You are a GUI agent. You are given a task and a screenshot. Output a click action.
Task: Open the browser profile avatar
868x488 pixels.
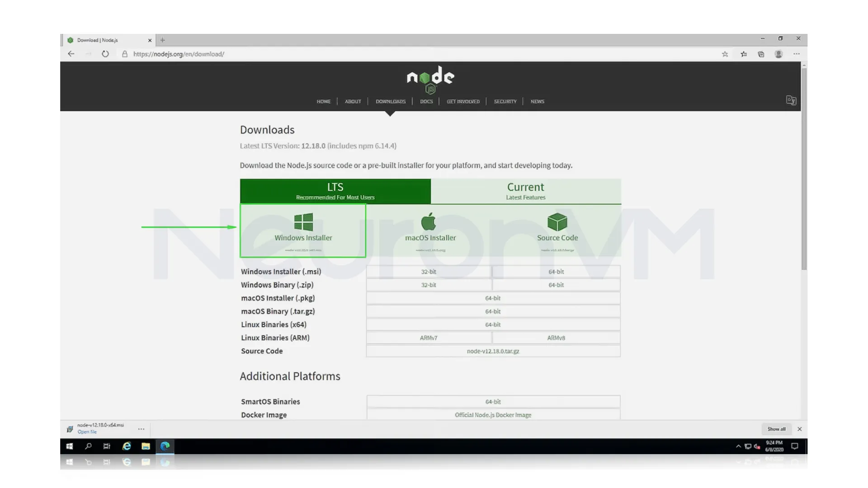(x=778, y=54)
